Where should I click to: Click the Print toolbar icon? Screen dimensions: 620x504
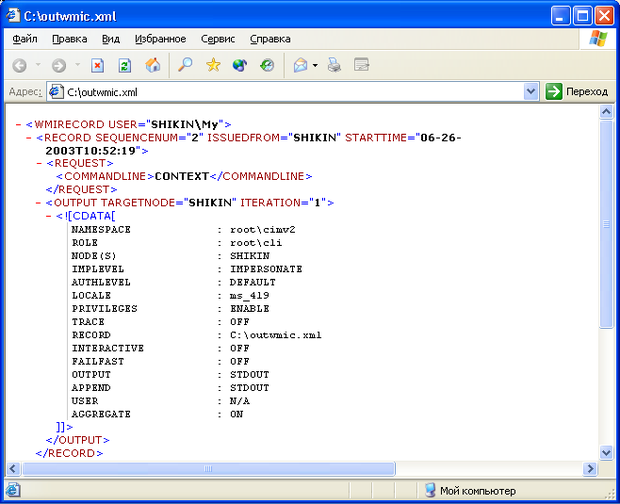coord(335,65)
